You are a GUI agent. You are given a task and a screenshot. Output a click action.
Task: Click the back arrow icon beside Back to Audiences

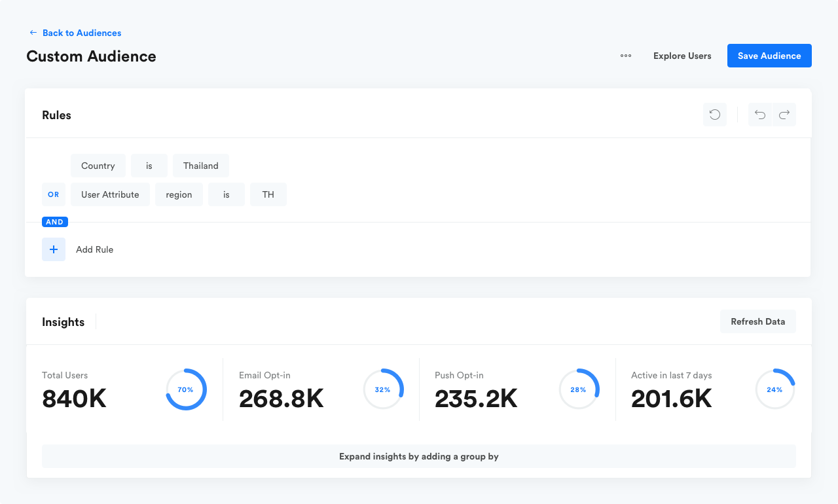(x=33, y=33)
